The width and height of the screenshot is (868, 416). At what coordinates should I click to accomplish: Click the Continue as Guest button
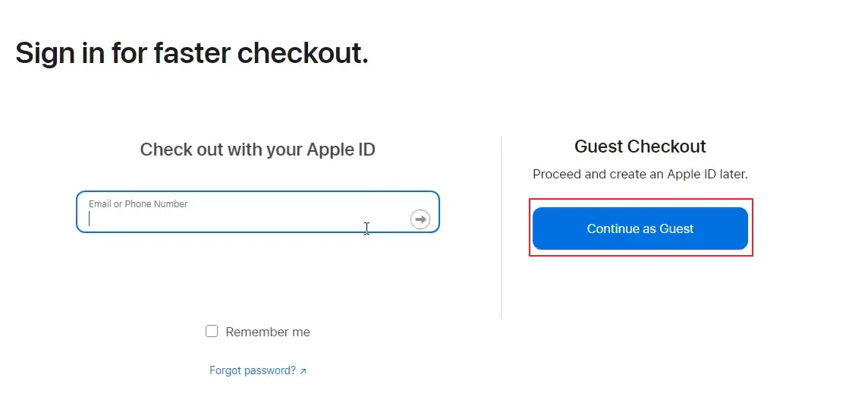pyautogui.click(x=640, y=228)
